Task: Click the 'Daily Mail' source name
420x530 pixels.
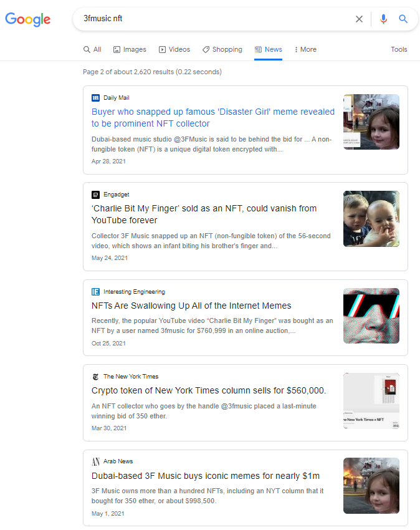Action: click(x=117, y=98)
